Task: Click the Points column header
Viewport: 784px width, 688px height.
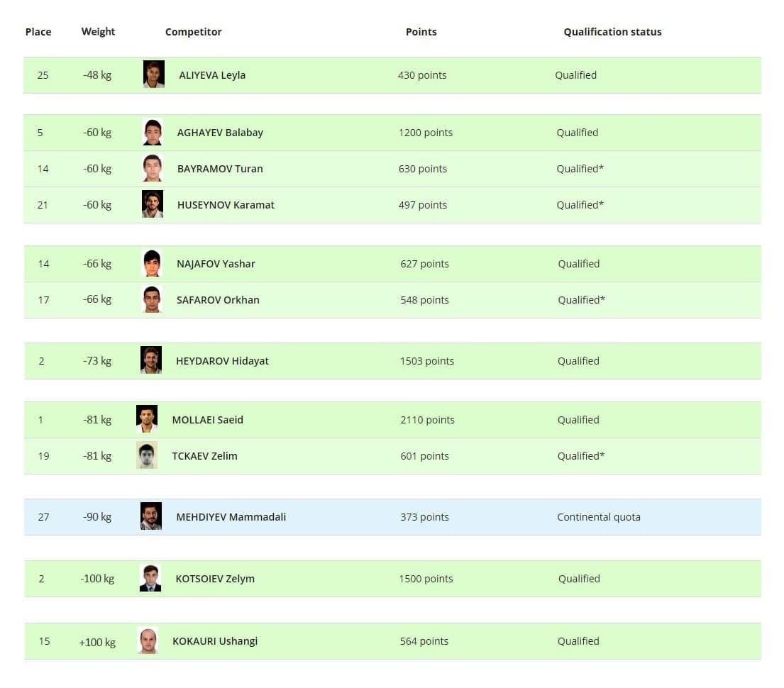Action: click(x=421, y=32)
